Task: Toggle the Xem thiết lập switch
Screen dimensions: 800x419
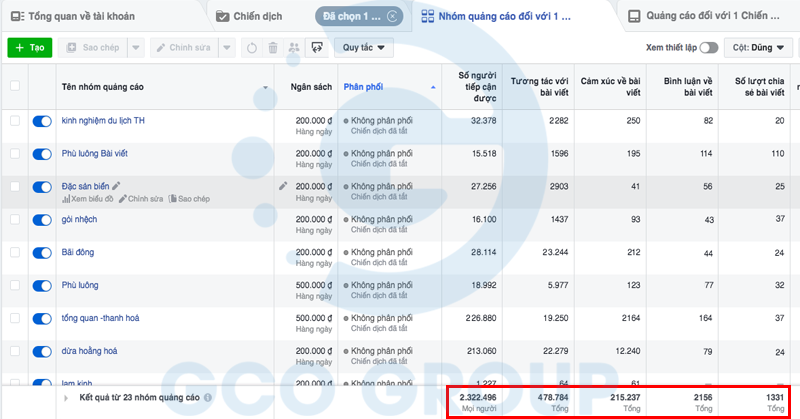Action: pos(709,47)
